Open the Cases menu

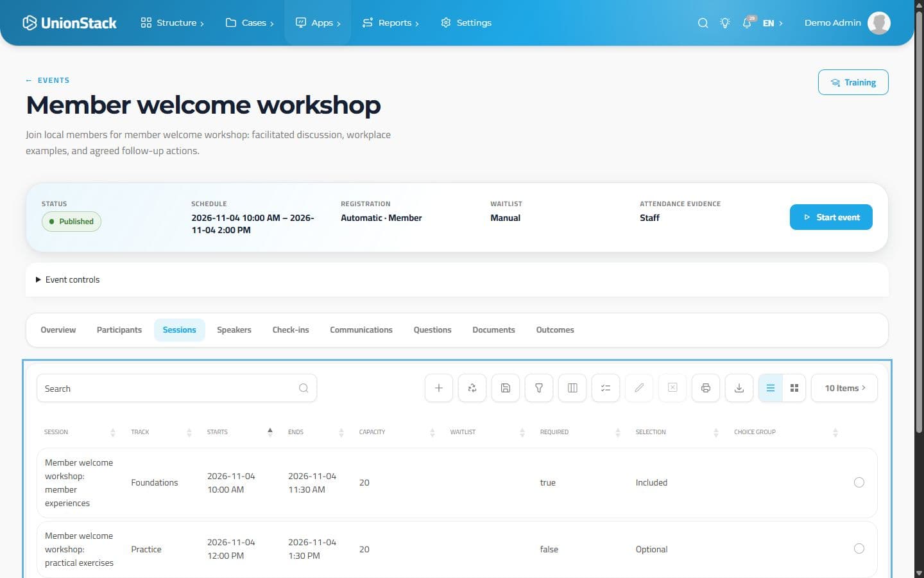pos(250,23)
